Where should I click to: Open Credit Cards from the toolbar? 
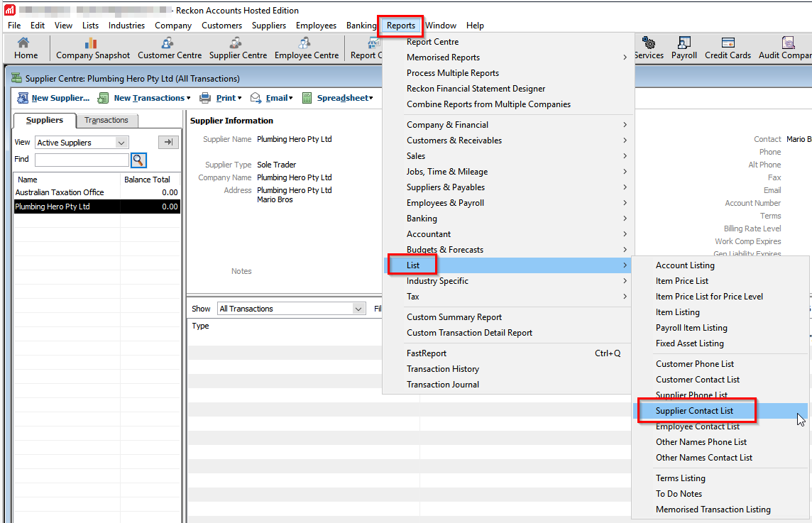728,49
